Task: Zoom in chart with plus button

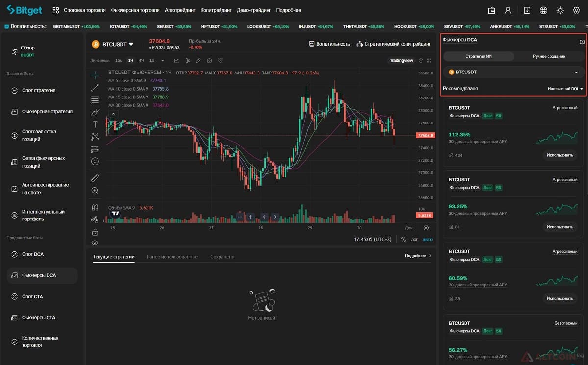Action: [x=250, y=216]
